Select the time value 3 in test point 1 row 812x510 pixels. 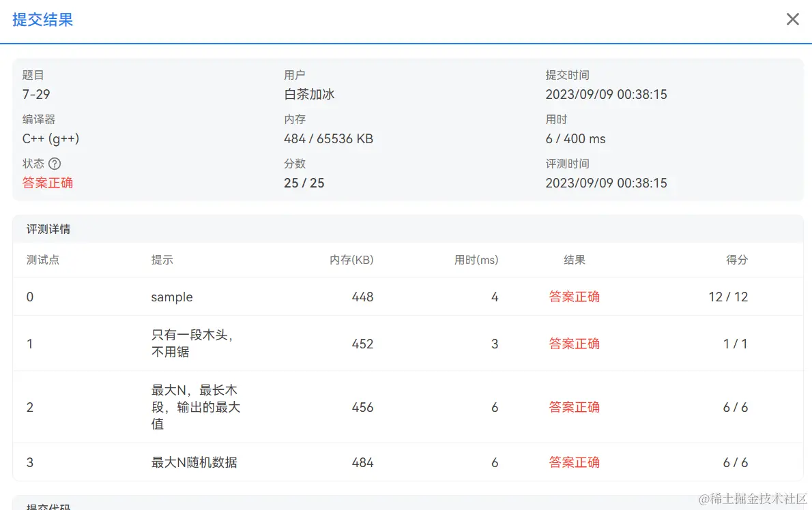495,344
